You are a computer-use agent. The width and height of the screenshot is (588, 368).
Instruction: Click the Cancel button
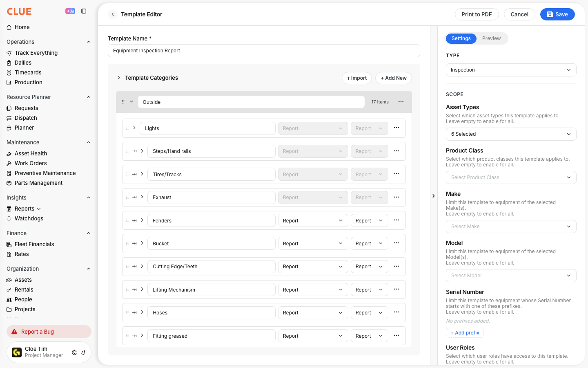[x=519, y=14]
